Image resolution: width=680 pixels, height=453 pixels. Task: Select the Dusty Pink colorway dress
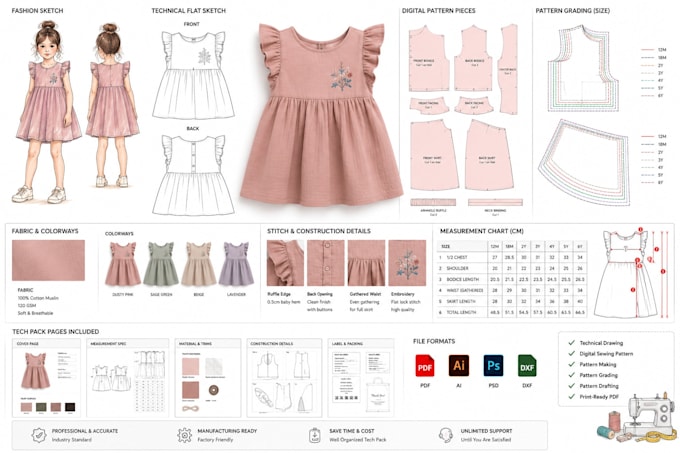[123, 264]
